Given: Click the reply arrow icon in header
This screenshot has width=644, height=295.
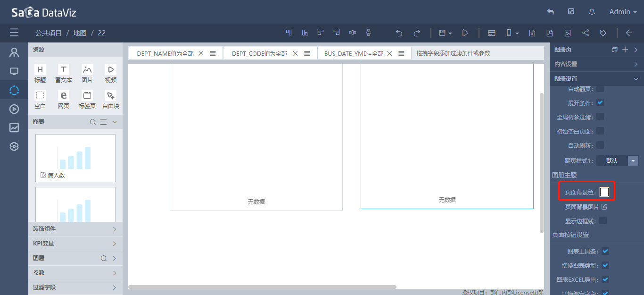Looking at the screenshot, I should click(550, 12).
